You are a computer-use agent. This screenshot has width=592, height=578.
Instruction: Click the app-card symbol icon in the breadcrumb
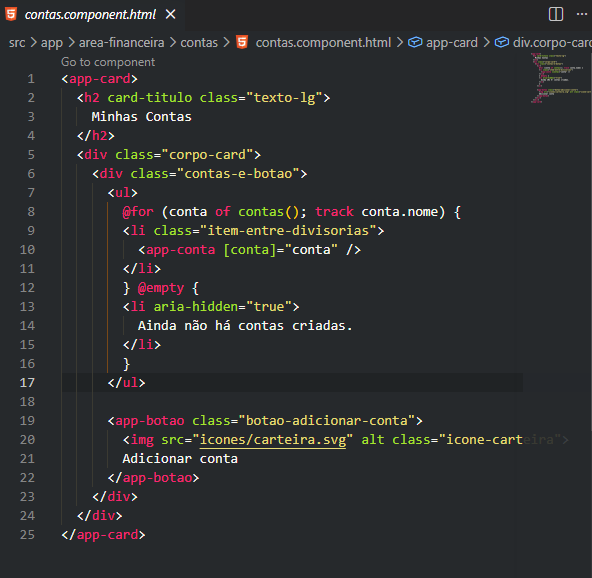click(x=415, y=42)
